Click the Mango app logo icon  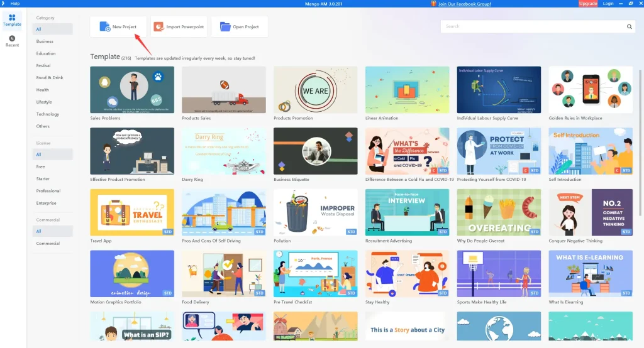pos(3,4)
